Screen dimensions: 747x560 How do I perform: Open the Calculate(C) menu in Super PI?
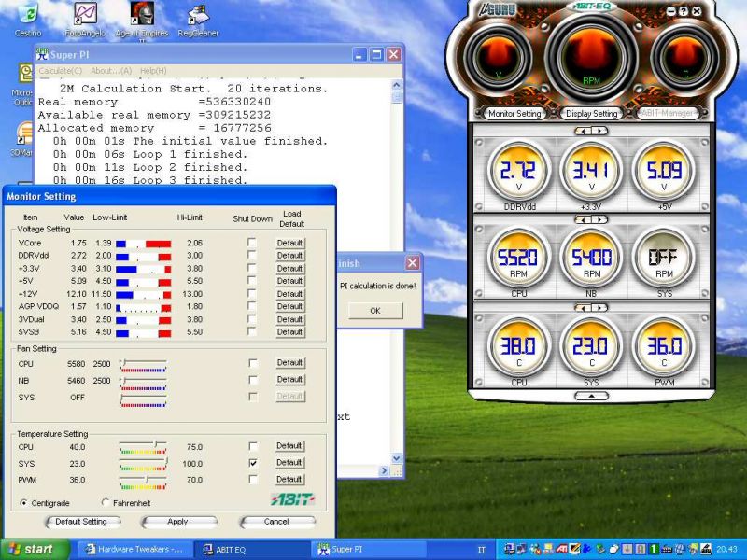(x=61, y=71)
